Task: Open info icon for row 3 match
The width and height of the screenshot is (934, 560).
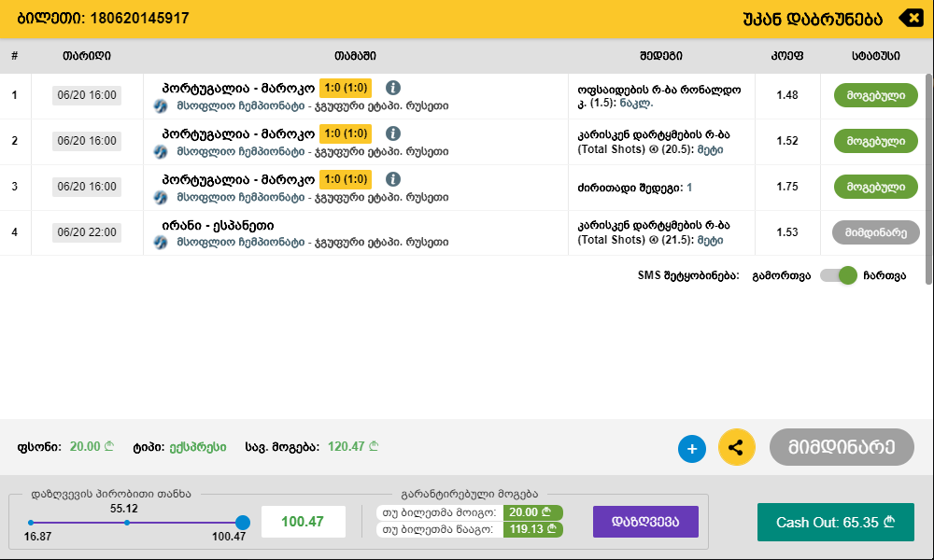Action: [392, 179]
